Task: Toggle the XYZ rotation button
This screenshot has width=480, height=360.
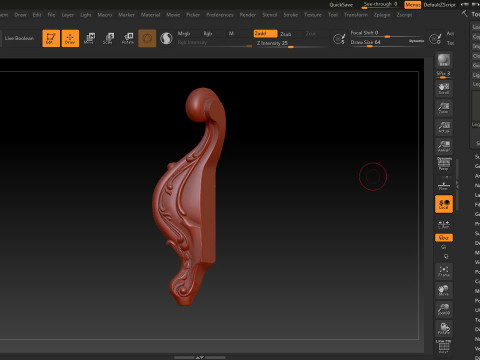Action: pyautogui.click(x=444, y=238)
